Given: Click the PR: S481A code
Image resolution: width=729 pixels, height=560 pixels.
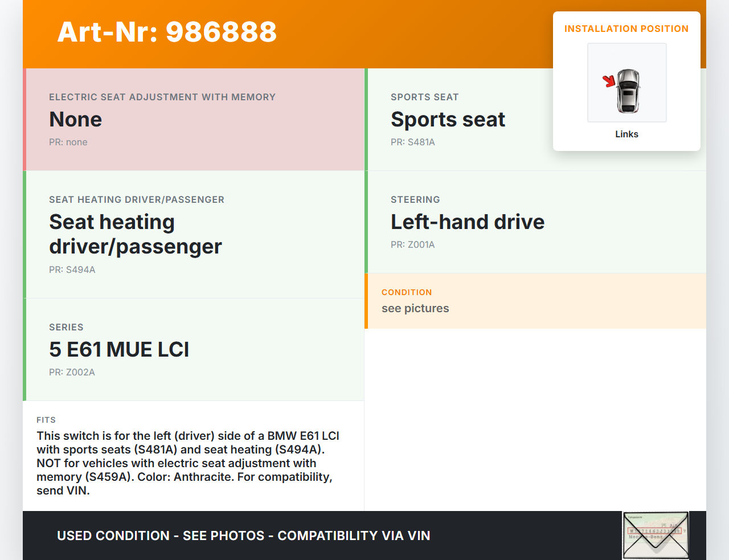Looking at the screenshot, I should click(x=412, y=142).
